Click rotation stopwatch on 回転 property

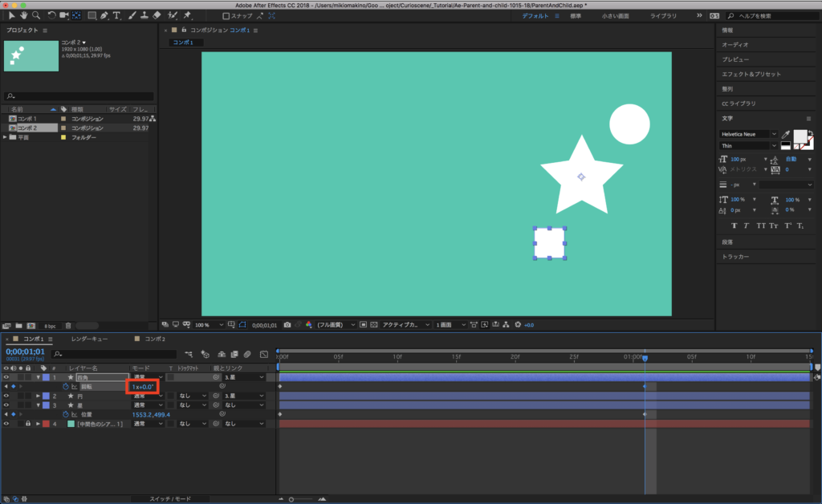[66, 387]
